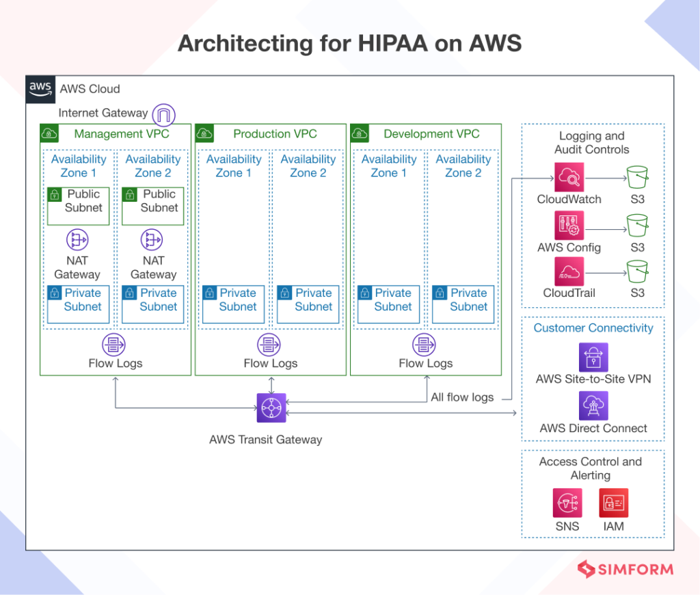
Task: Click the AWS Direct Connect icon
Action: pos(592,405)
